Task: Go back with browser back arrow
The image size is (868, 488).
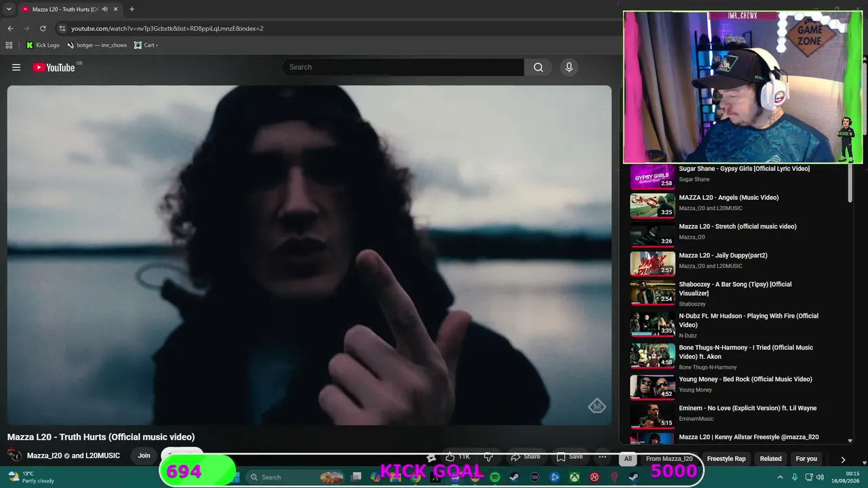Action: pyautogui.click(x=10, y=28)
